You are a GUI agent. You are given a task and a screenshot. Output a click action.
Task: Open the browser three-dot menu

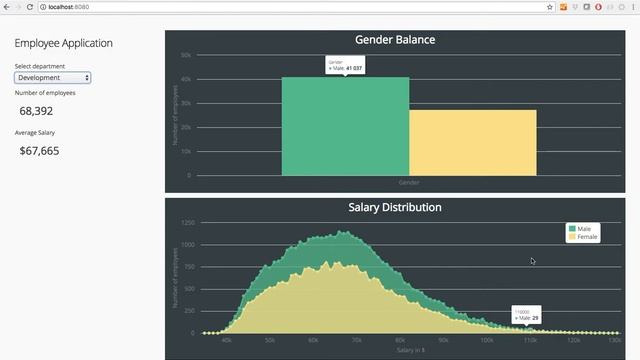633,7
